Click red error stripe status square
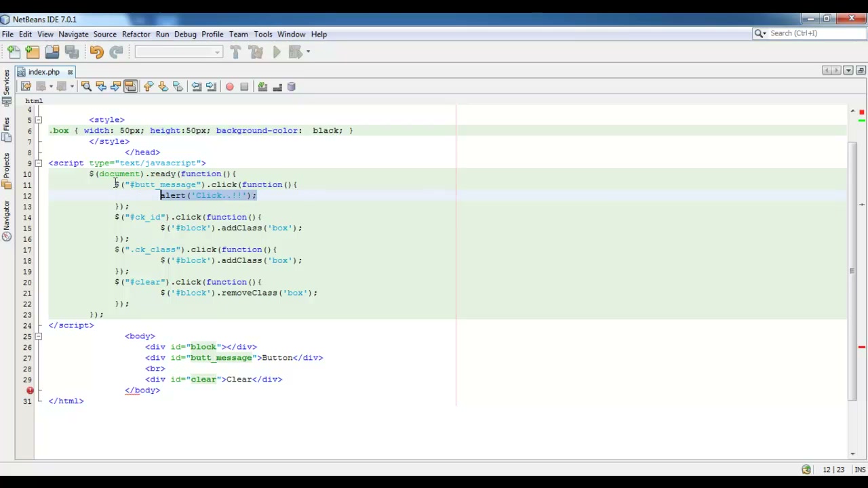The image size is (868, 488). tap(861, 112)
